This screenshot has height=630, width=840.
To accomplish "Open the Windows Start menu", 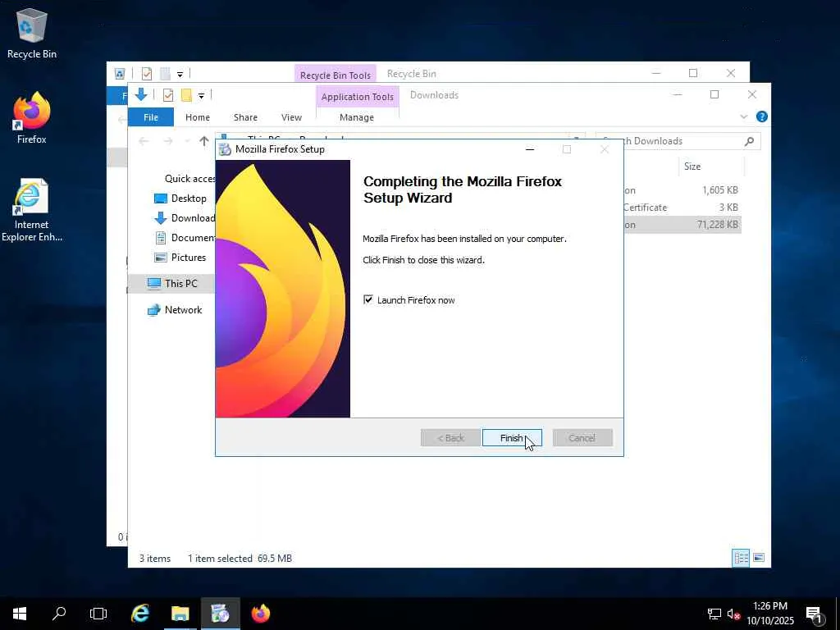I will tap(20, 614).
